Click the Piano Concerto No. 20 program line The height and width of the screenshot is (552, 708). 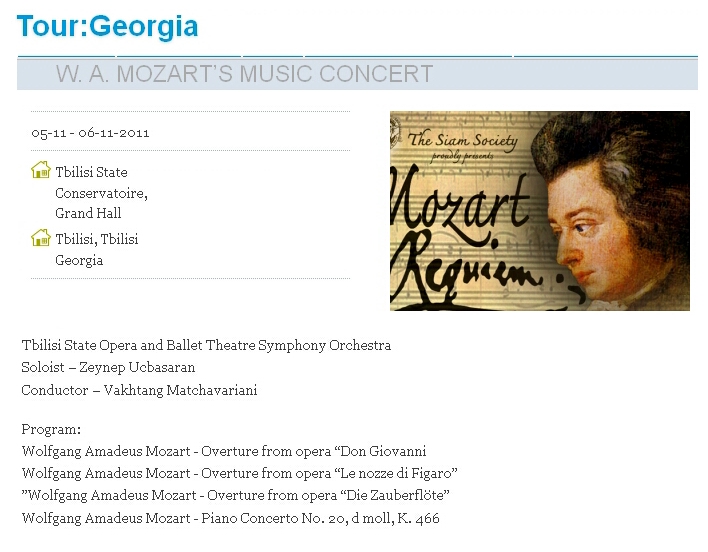tap(230, 518)
